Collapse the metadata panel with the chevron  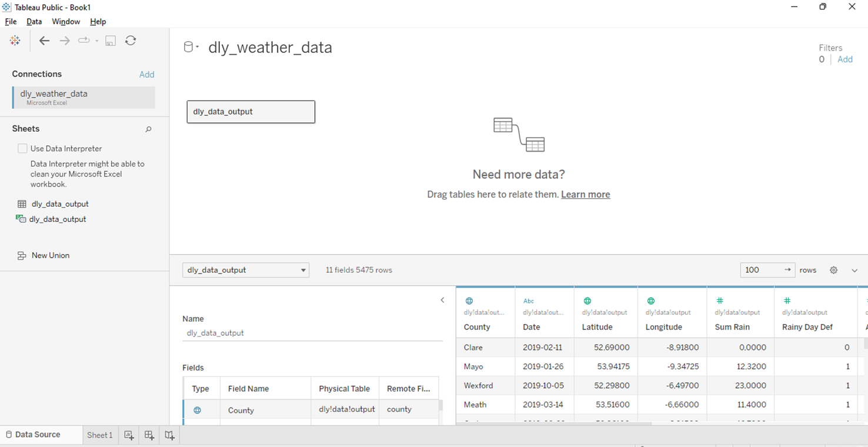coord(442,300)
